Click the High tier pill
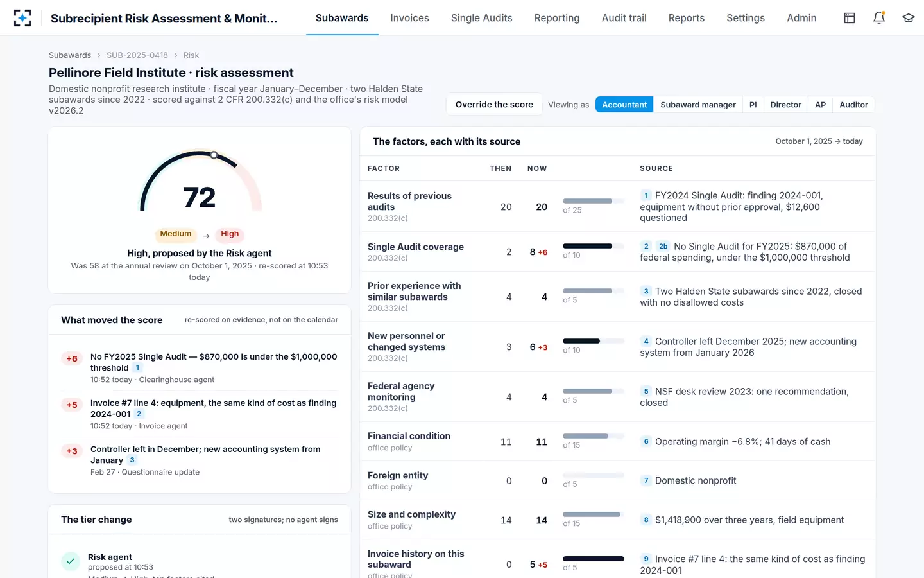 (x=230, y=234)
